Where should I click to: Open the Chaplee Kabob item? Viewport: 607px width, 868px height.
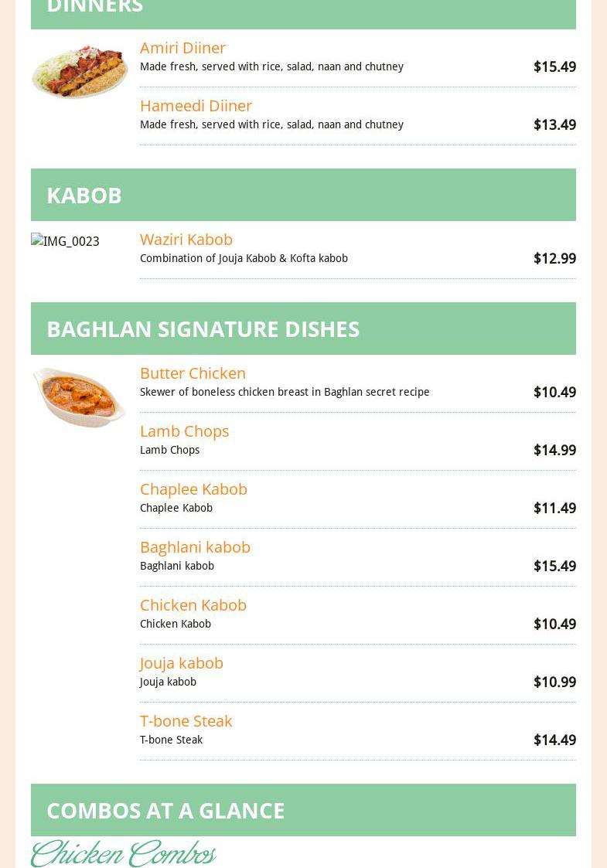click(193, 489)
